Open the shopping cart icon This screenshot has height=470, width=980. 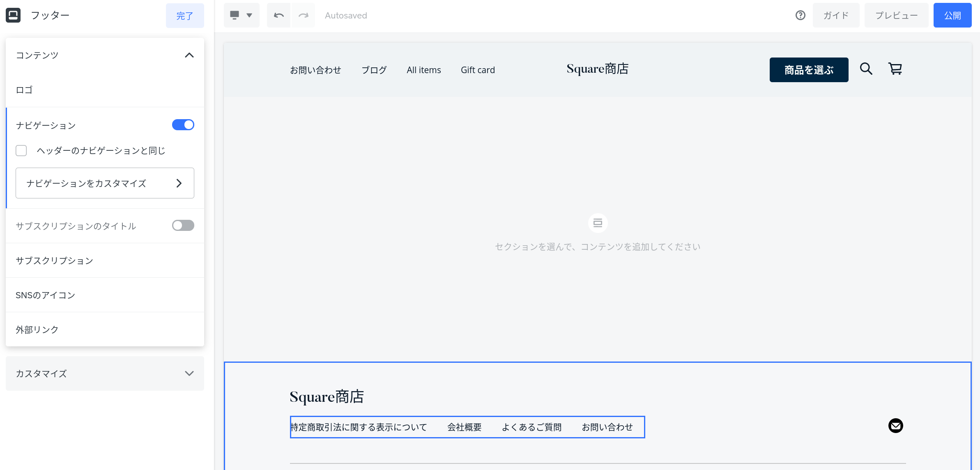895,69
